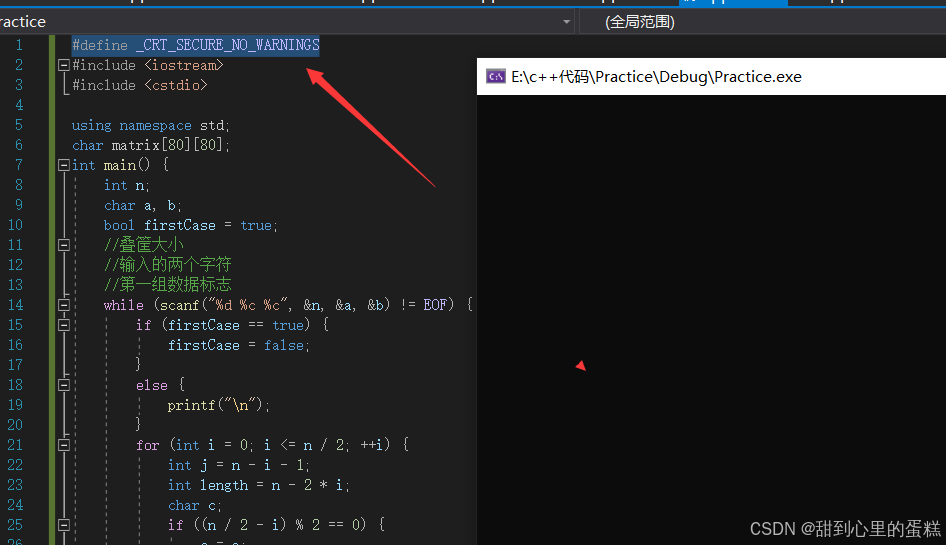This screenshot has width=946, height=545.
Task: Collapse the comment block on line 11
Action: point(63,245)
